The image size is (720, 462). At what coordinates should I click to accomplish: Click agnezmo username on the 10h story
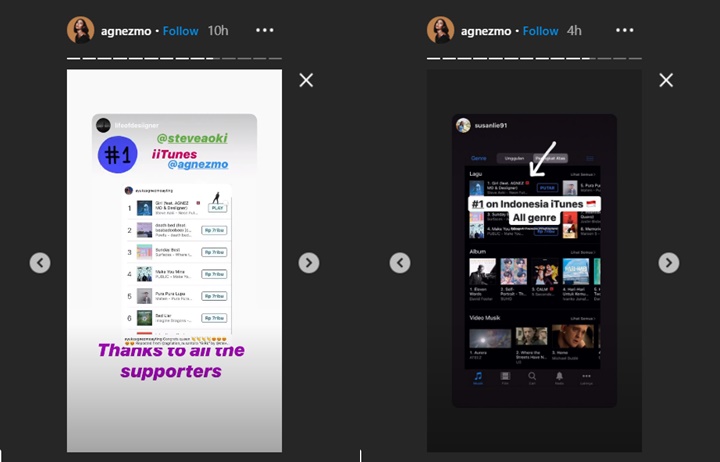pos(125,31)
